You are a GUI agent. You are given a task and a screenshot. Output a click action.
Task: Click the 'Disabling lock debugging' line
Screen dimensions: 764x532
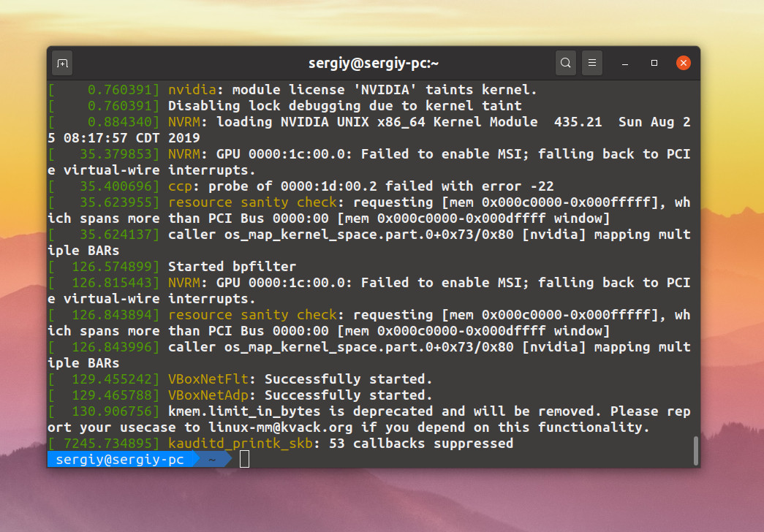(345, 106)
